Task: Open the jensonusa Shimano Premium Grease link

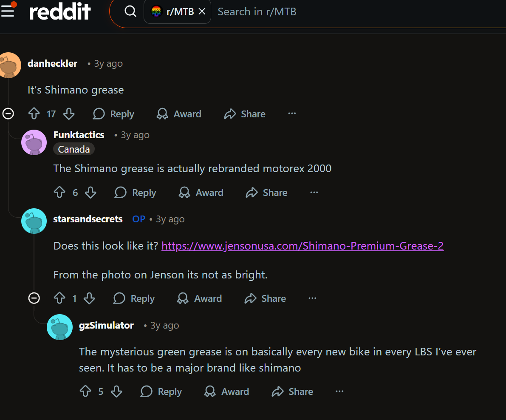Action: pyautogui.click(x=302, y=246)
